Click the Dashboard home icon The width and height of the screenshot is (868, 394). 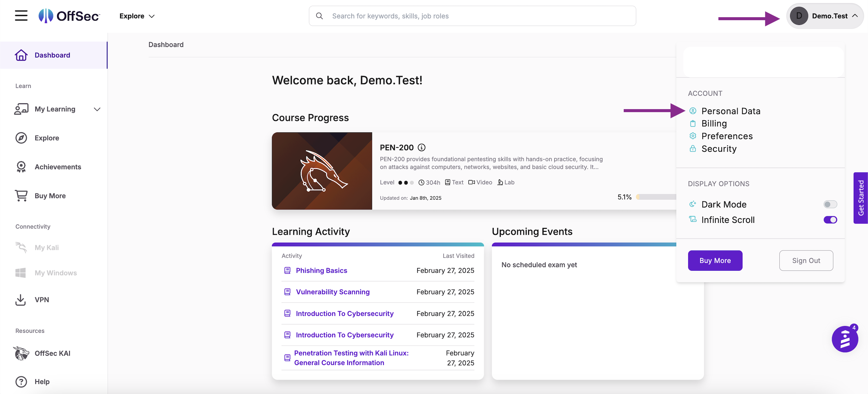tap(21, 55)
